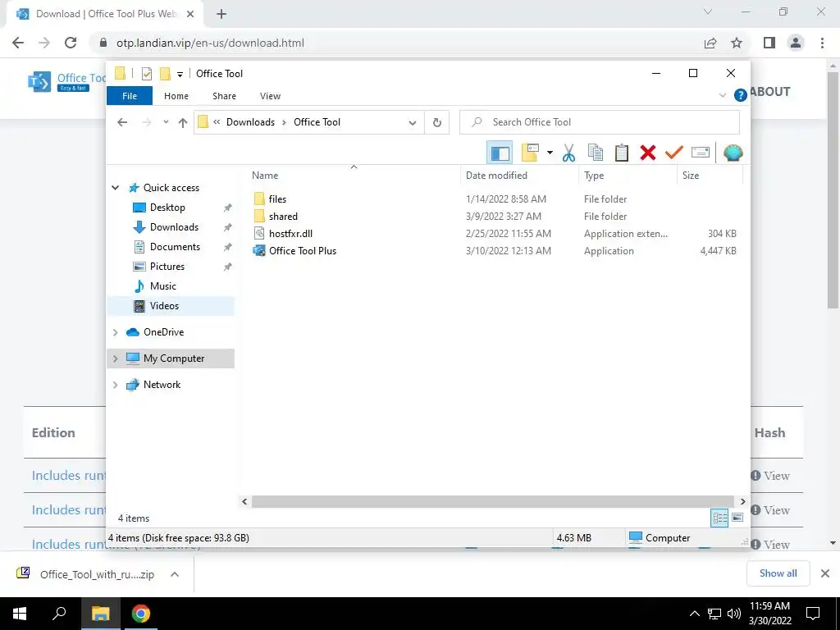Click the Paste clipboard icon
840x630 pixels.
pyautogui.click(x=622, y=153)
